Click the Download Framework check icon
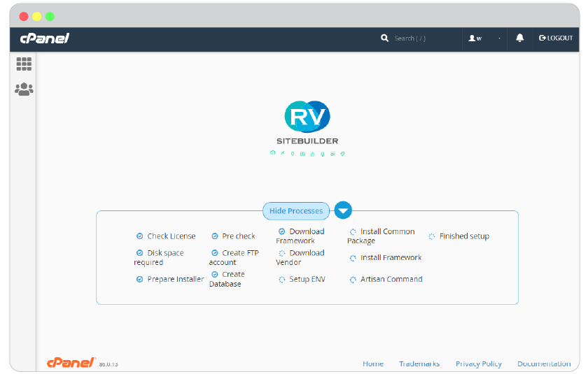 pos(282,231)
